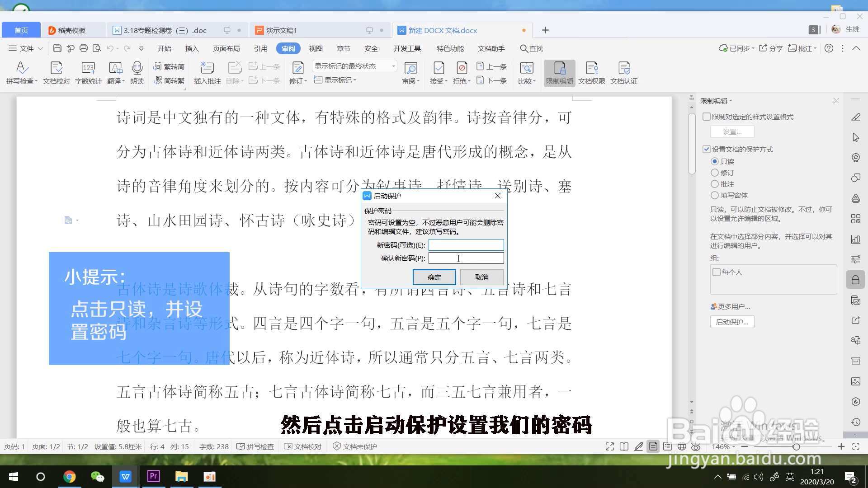Convert Traditional to Simplified (繁转简)
This screenshot has width=868, height=488.
(x=169, y=66)
